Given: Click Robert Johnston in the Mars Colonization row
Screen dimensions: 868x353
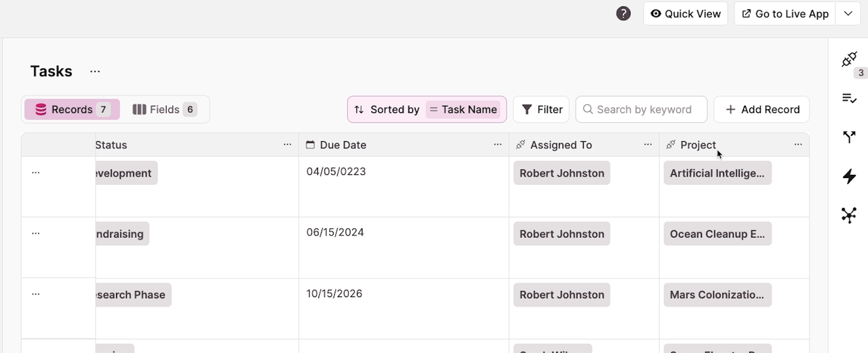Looking at the screenshot, I should 561,295.
